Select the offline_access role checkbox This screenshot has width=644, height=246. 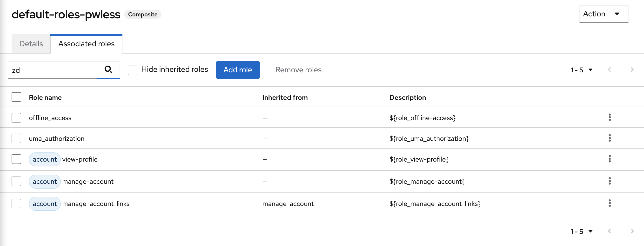(16, 117)
